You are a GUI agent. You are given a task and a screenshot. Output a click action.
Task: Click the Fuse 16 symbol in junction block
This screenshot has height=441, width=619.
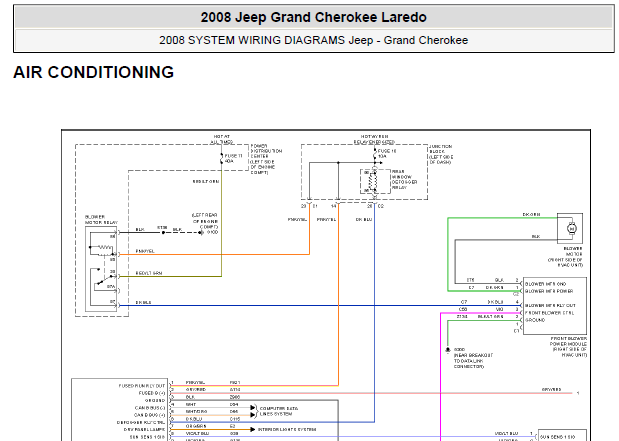click(x=375, y=154)
